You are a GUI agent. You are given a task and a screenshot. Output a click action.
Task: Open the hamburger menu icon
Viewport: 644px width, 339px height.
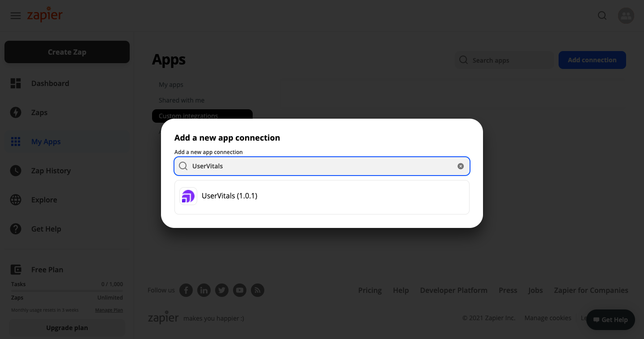16,16
